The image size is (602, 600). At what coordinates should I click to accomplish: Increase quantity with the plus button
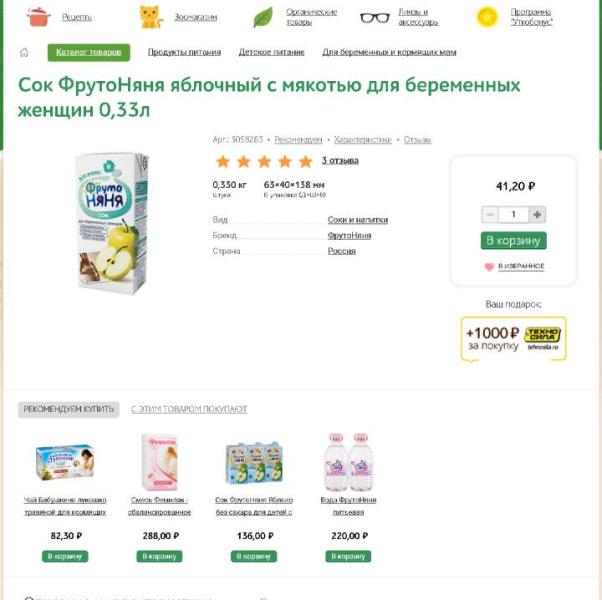537,215
